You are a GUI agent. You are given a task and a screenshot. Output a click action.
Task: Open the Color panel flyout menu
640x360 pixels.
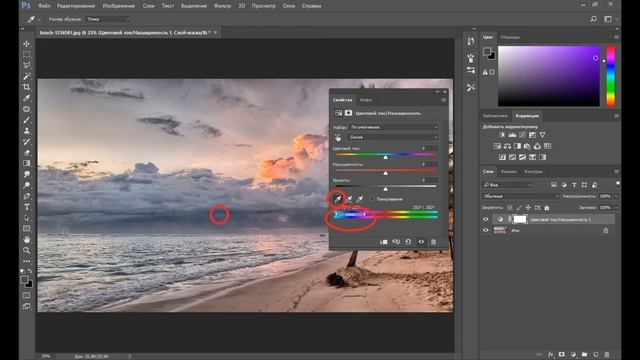[616, 37]
